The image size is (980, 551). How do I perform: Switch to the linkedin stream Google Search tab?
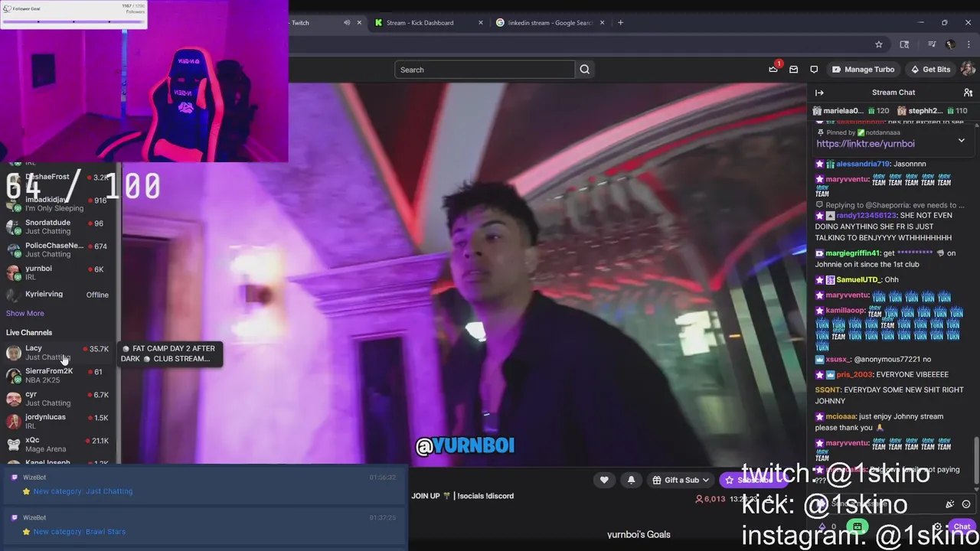click(550, 23)
